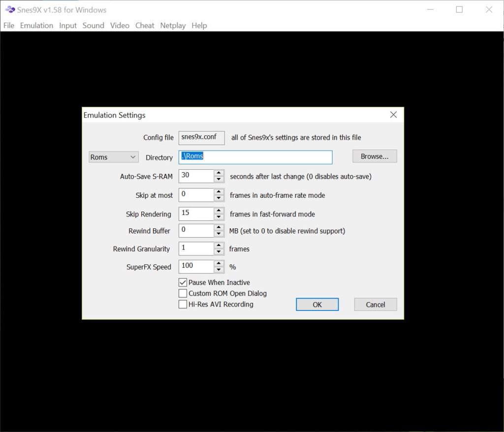504x432 pixels.
Task: Click the Directory path input field
Action: coord(255,157)
